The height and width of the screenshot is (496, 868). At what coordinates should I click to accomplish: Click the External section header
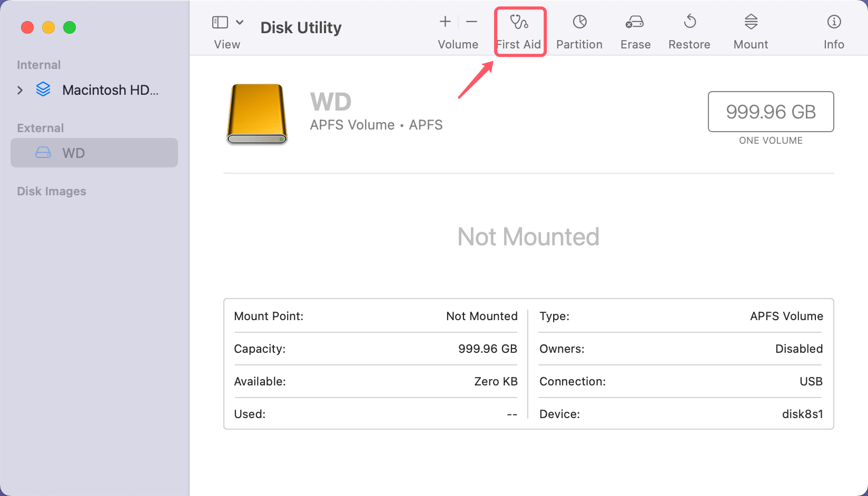[x=40, y=127]
